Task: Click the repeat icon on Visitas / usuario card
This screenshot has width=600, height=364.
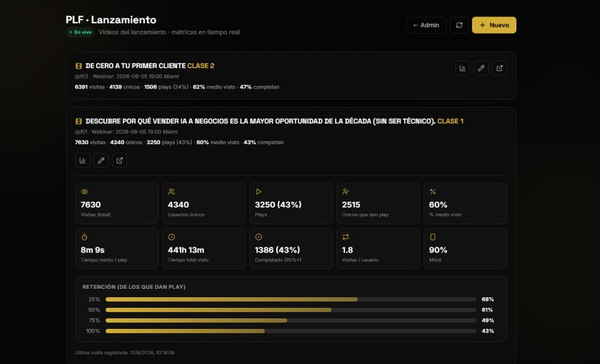Action: [346, 237]
